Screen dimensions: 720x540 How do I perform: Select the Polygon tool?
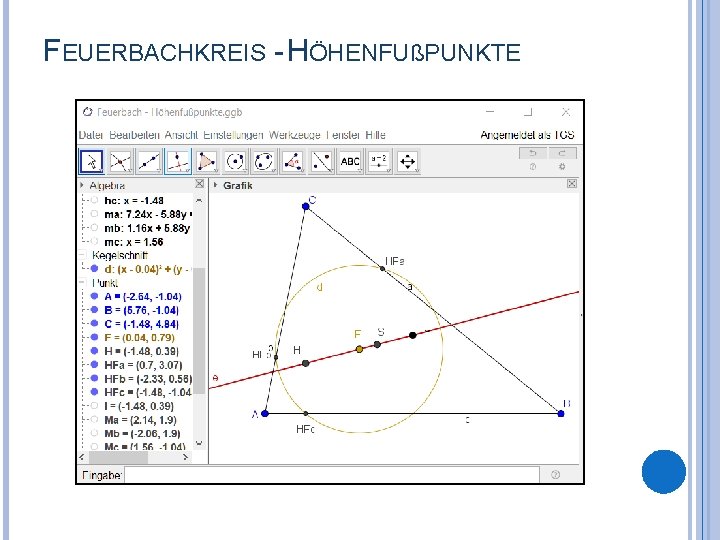click(207, 161)
